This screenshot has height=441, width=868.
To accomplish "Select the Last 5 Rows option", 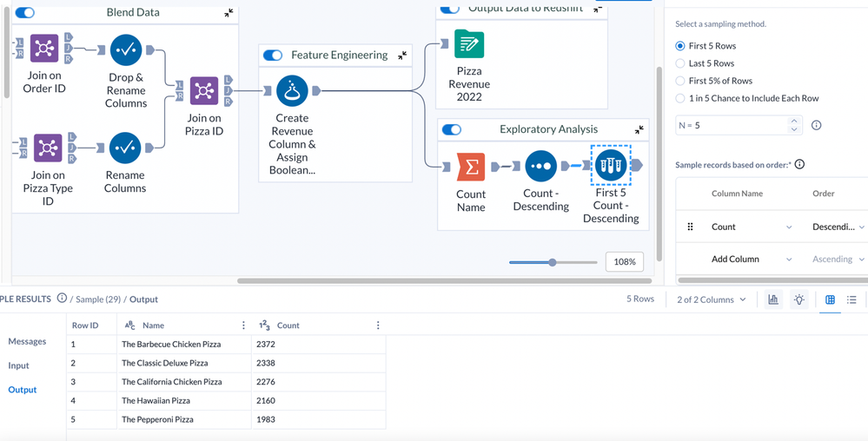I will point(680,63).
